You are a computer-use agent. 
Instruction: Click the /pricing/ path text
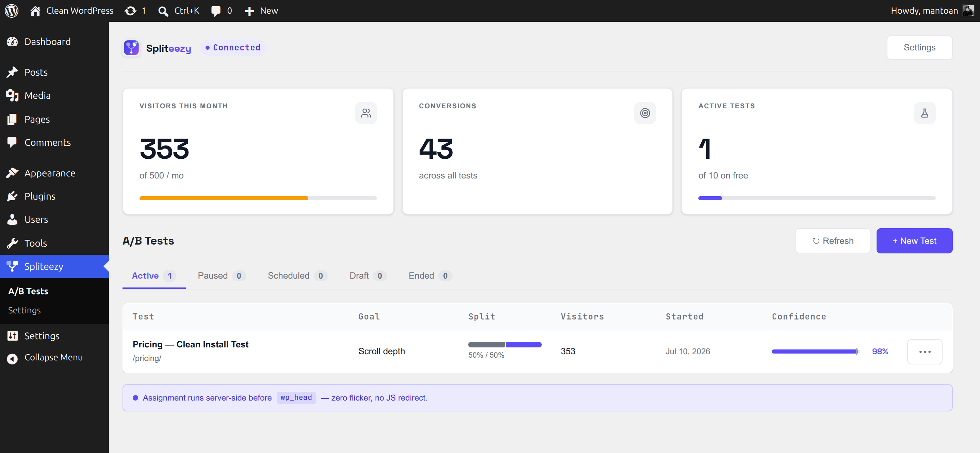tap(147, 358)
